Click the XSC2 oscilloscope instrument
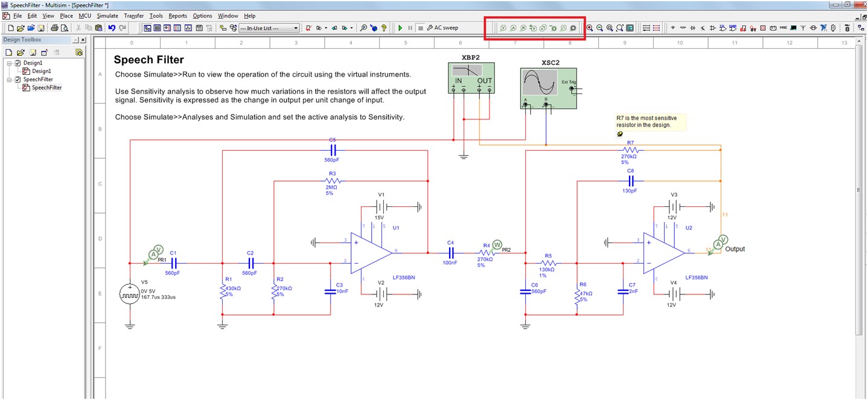 pos(548,88)
